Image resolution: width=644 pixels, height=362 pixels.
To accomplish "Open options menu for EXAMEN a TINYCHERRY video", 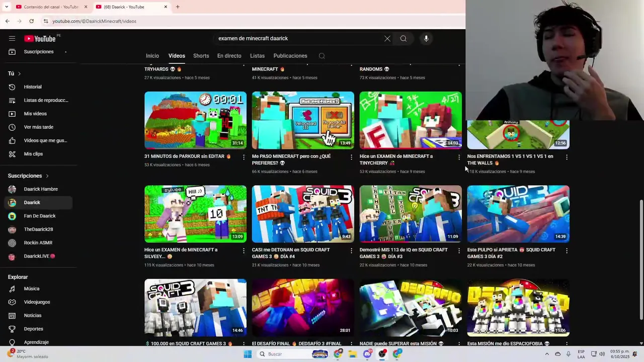I will tap(459, 157).
